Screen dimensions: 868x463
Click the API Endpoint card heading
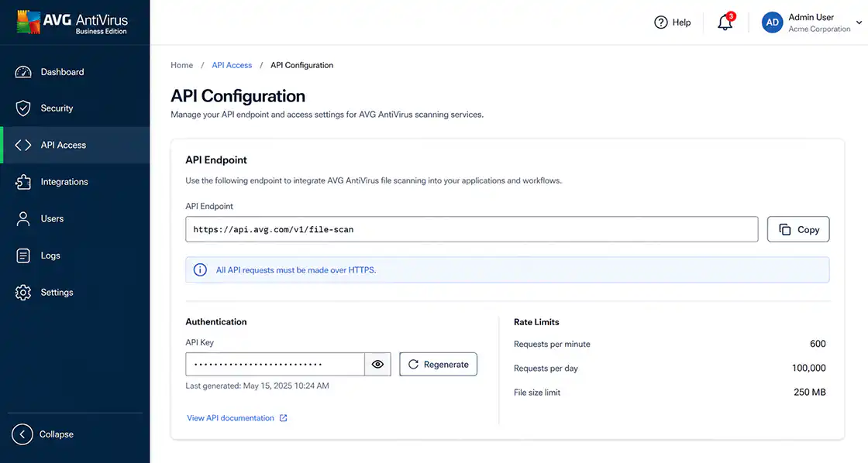[216, 159]
